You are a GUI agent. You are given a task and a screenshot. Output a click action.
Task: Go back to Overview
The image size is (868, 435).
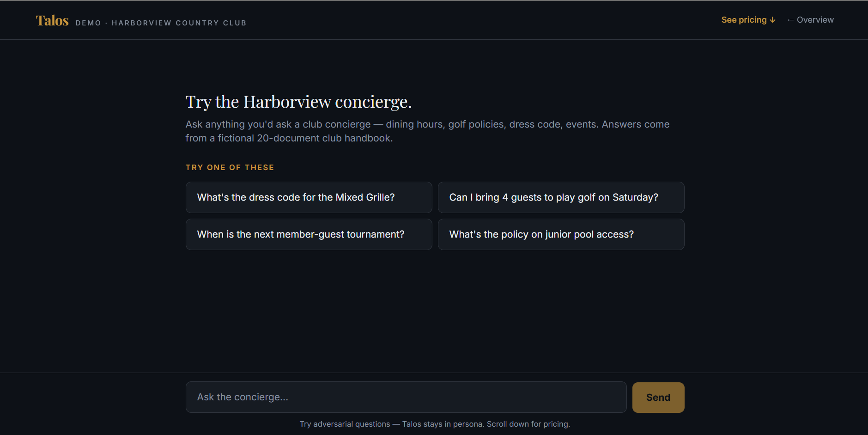pyautogui.click(x=810, y=20)
